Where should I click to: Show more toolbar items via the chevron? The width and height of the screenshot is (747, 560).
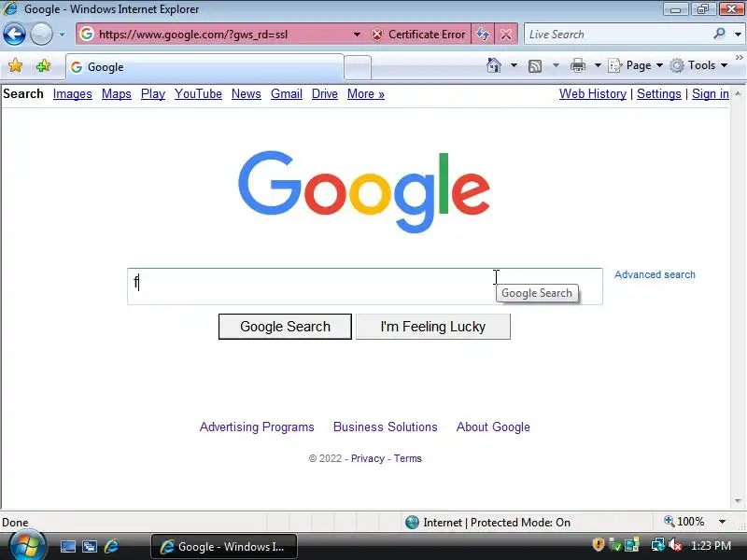tap(739, 57)
